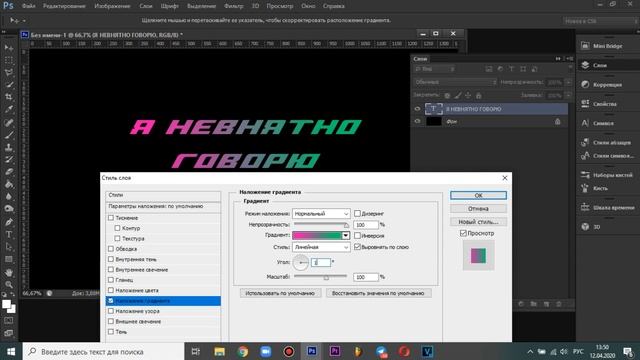Open the Изображение menu
The width and height of the screenshot is (640, 360).
(x=112, y=6)
